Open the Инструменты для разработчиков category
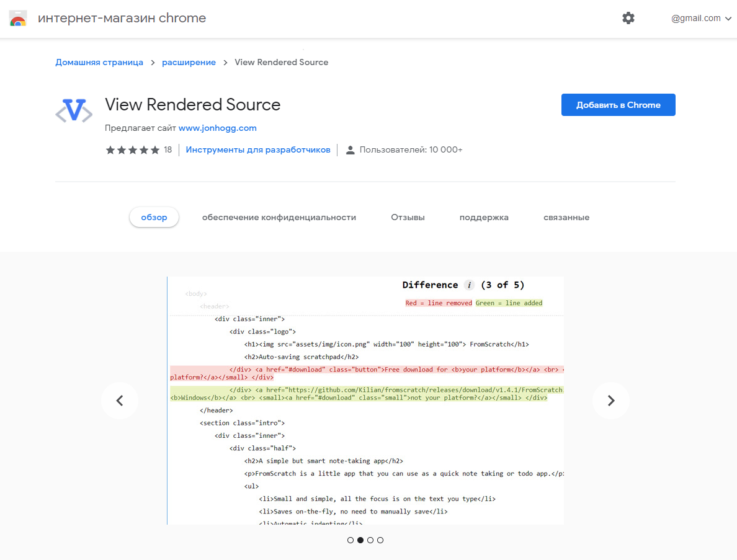Image resolution: width=737 pixels, height=560 pixels. pyautogui.click(x=257, y=149)
